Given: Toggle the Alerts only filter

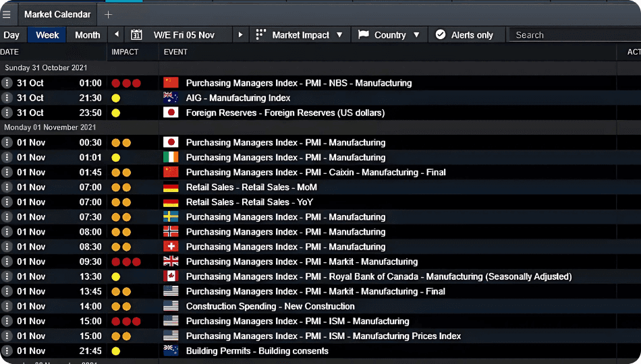Looking at the screenshot, I should pyautogui.click(x=464, y=34).
